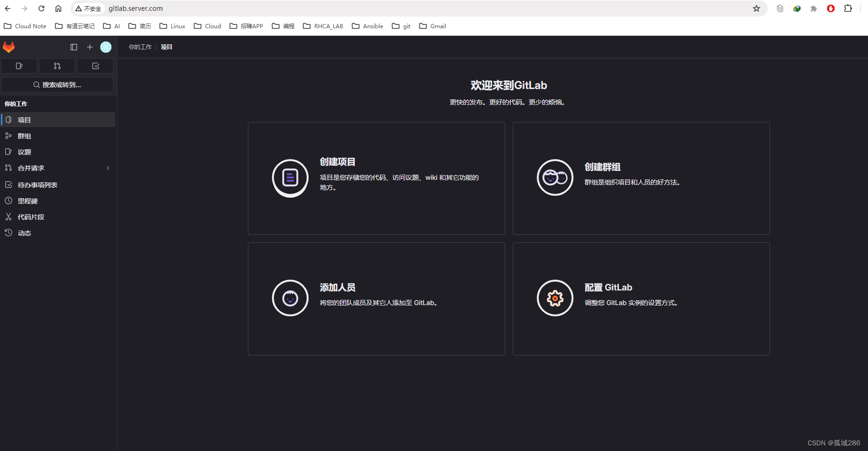Open the browser extensions puzzle icon
This screenshot has height=451, width=868.
[x=848, y=8]
